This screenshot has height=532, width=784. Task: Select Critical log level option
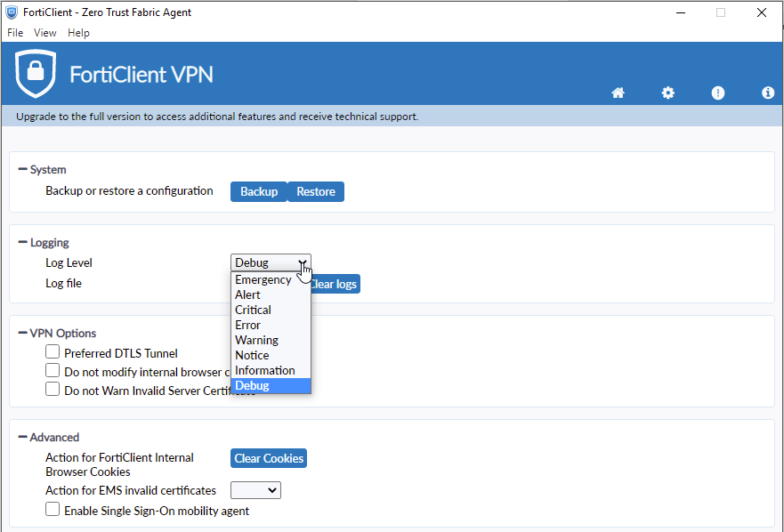pyautogui.click(x=271, y=310)
